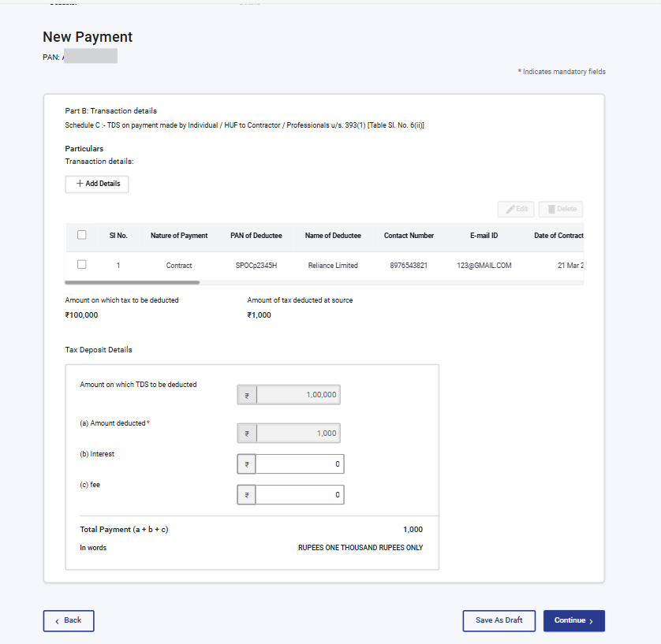Toggle the select-all checkbox in table header
661x644 pixels.
pyautogui.click(x=81, y=236)
